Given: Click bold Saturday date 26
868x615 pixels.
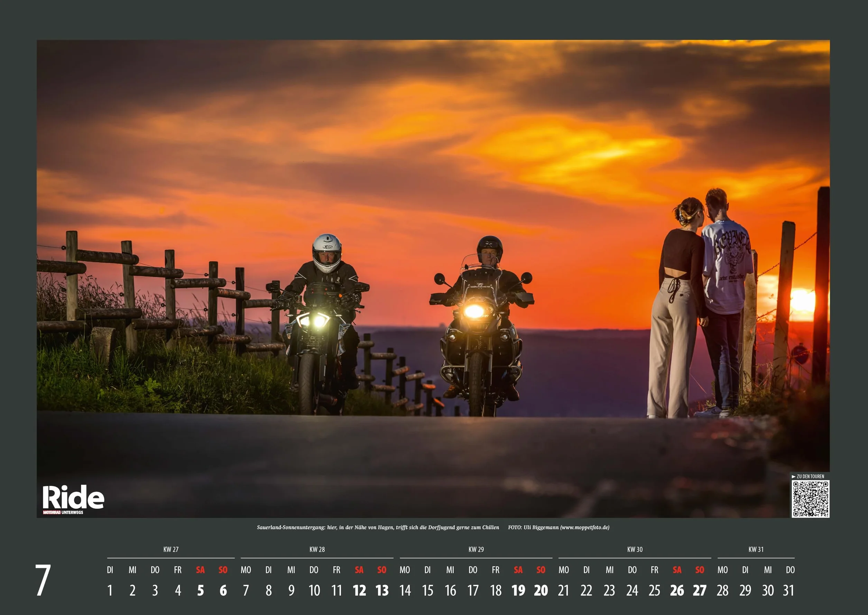Looking at the screenshot, I should coord(677,591).
